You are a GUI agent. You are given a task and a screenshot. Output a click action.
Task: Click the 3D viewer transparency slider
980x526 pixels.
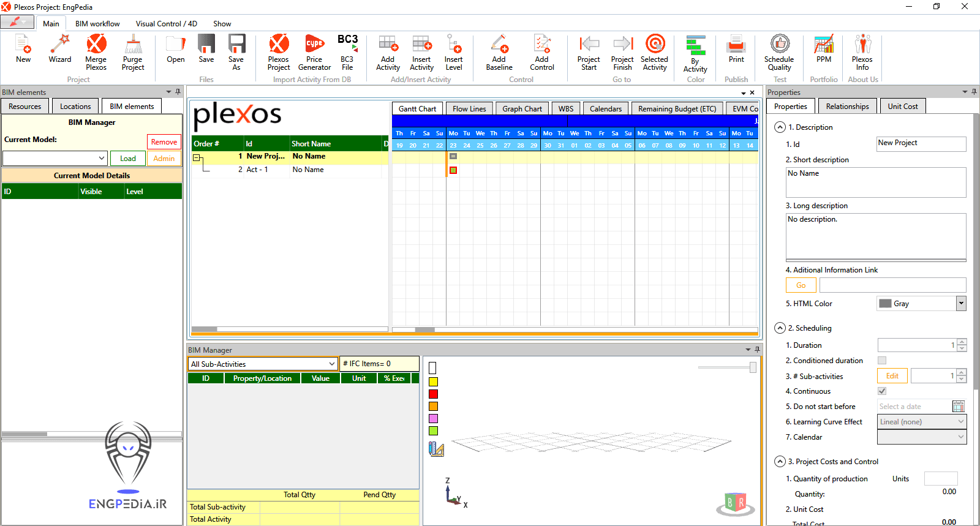pos(727,367)
